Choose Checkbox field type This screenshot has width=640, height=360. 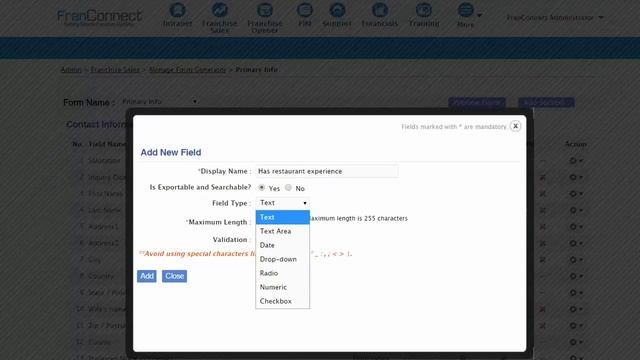282,301
